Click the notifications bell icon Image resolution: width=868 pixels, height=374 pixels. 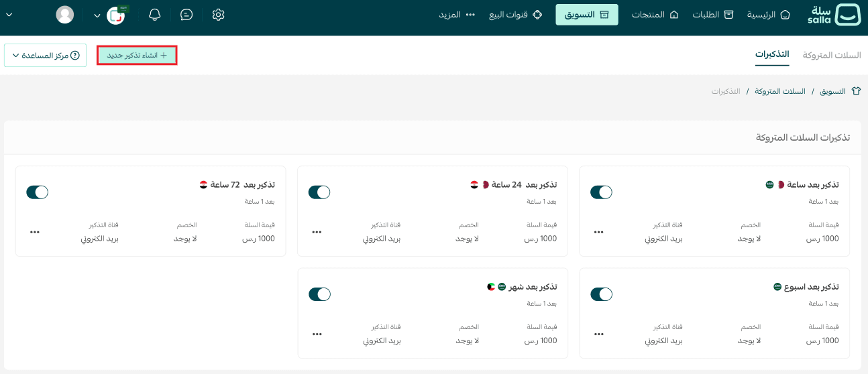pos(155,15)
